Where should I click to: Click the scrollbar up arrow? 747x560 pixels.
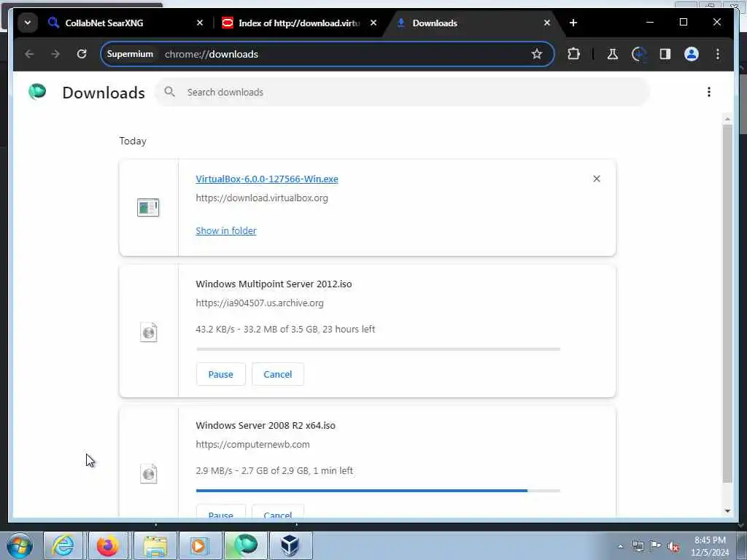tap(727, 119)
